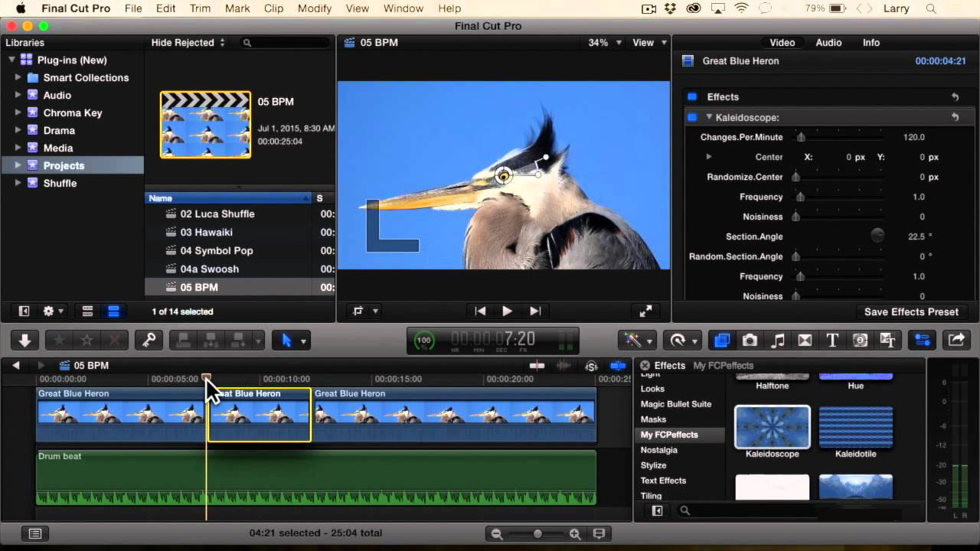This screenshot has width=980, height=551.
Task: Disable the Kaleidoscope effect checkbox
Action: pos(692,117)
